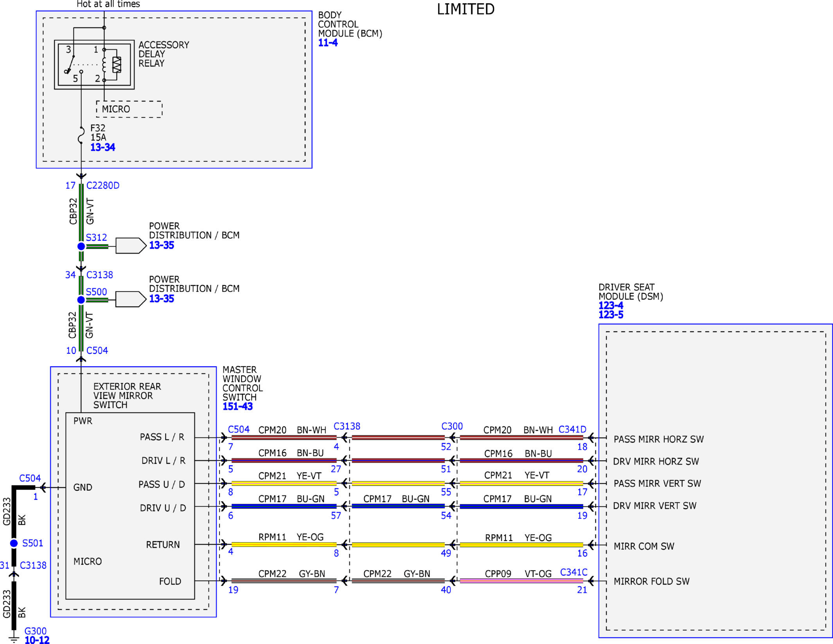Open fuse F32 reference 13-34
The image size is (833, 644).
click(102, 147)
